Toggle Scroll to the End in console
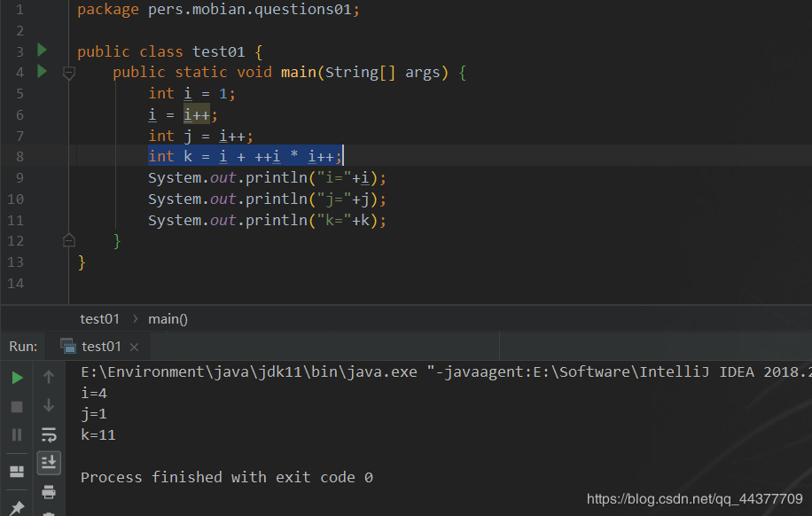The image size is (812, 516). click(x=49, y=462)
